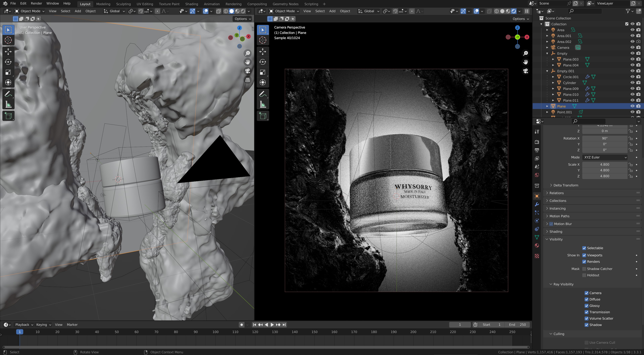Click Add Cube tool in left viewport
Screen dimensions: 644x355
(x=8, y=116)
